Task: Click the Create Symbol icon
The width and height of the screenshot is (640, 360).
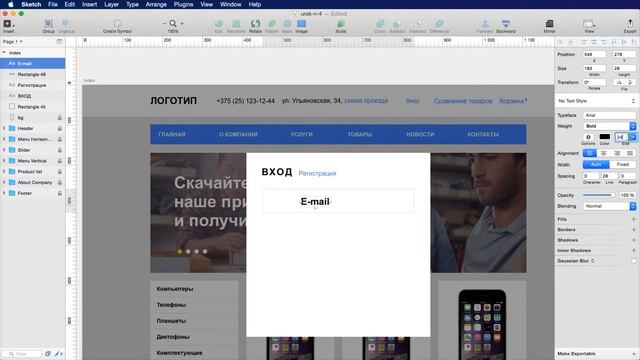Action: (117, 24)
